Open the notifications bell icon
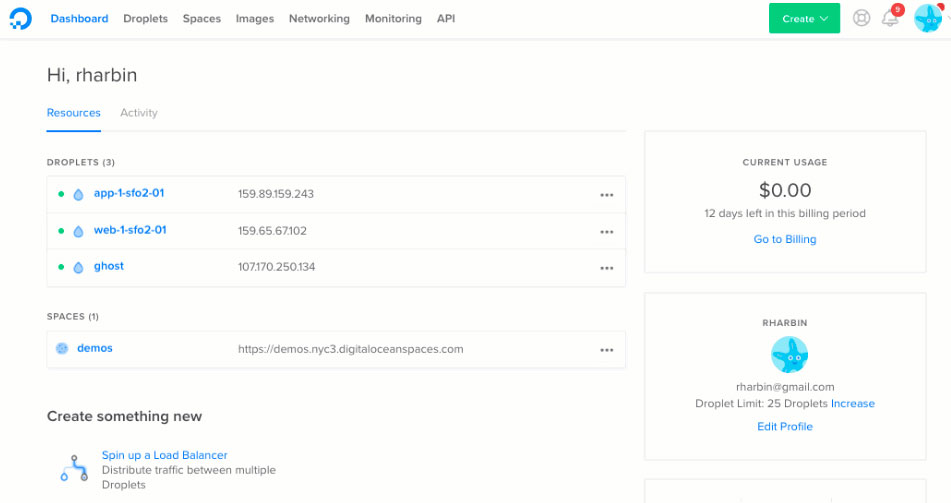 (x=890, y=18)
